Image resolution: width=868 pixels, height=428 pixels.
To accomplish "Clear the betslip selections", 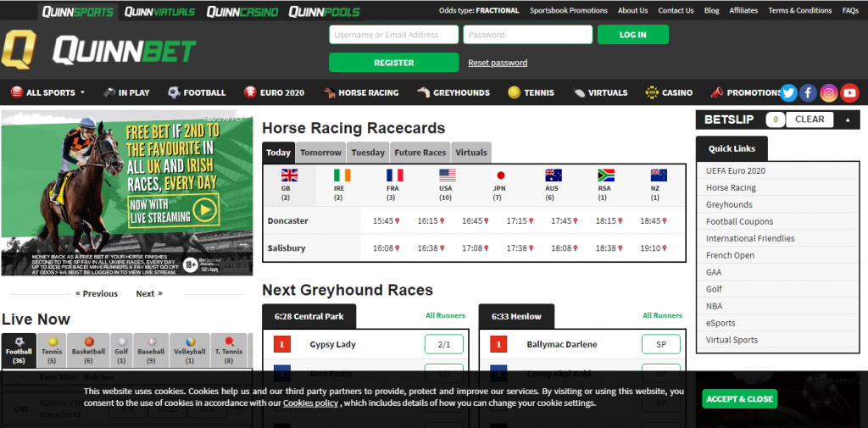I will pos(810,120).
